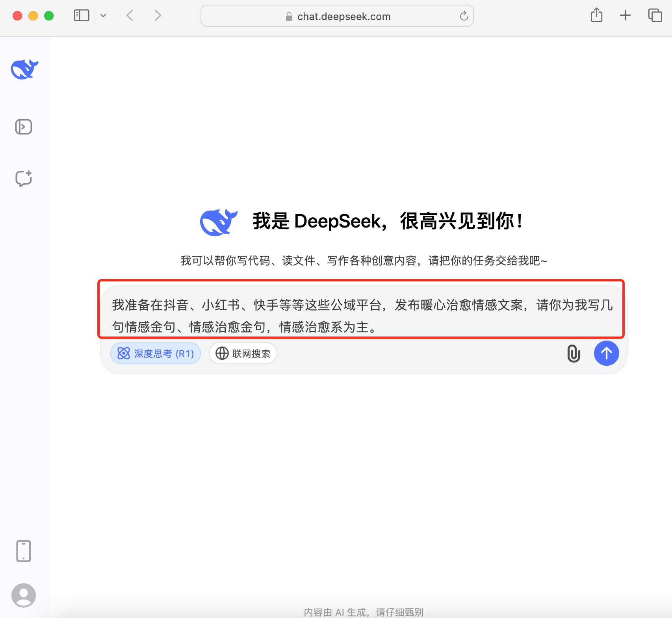Click the lock icon in address bar
This screenshot has height=618, width=672.
coord(289,16)
